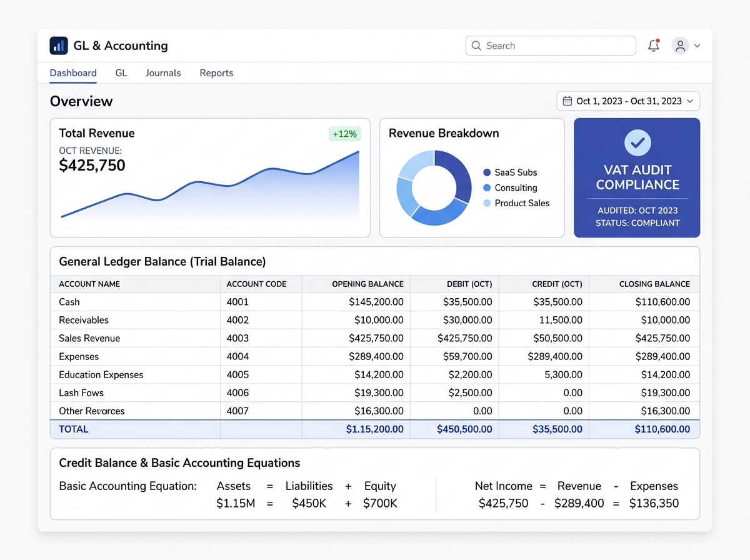
Task: Select the SaaS Subs legend dot
Action: pos(487,172)
